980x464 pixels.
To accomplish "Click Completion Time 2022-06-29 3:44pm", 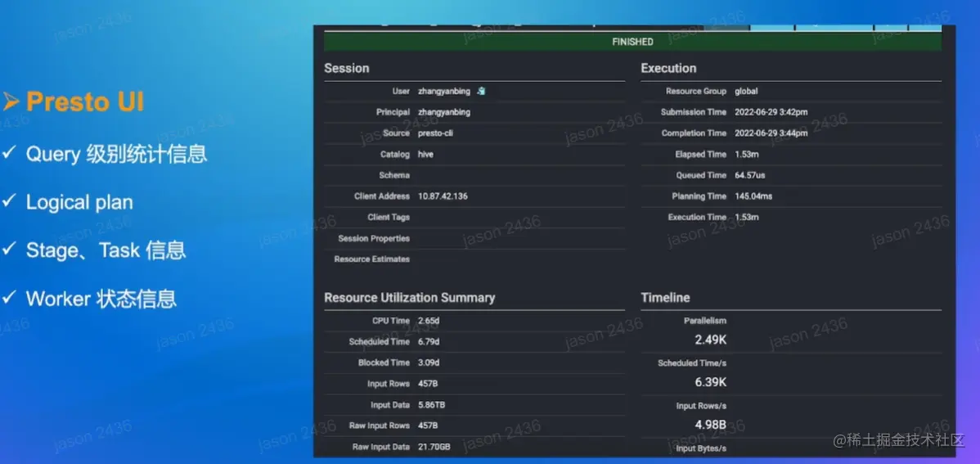I will pyautogui.click(x=771, y=133).
